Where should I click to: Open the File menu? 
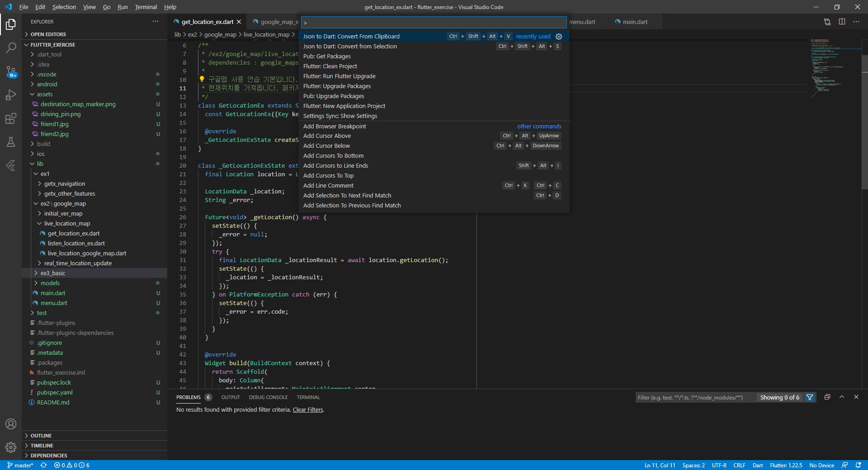pos(24,7)
